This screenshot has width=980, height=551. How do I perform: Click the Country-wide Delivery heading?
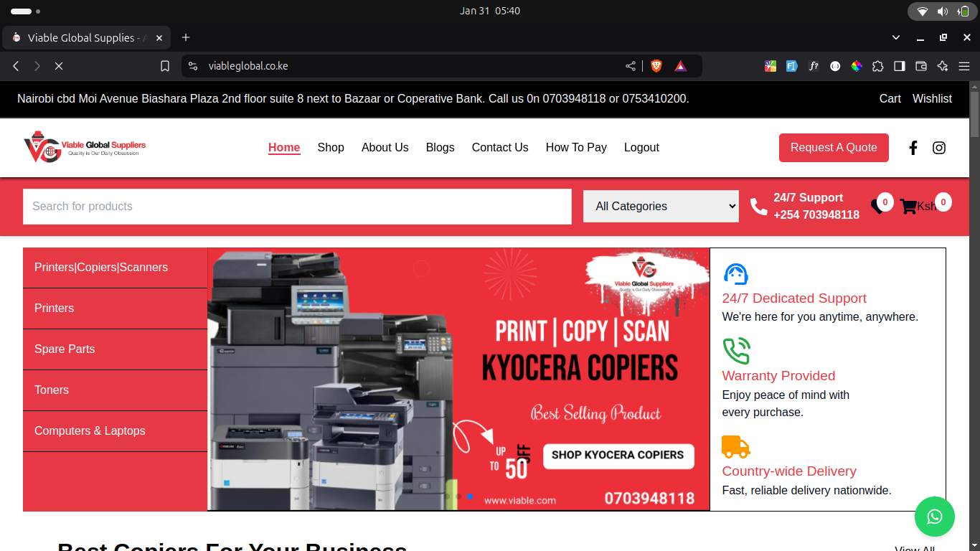pyautogui.click(x=789, y=471)
